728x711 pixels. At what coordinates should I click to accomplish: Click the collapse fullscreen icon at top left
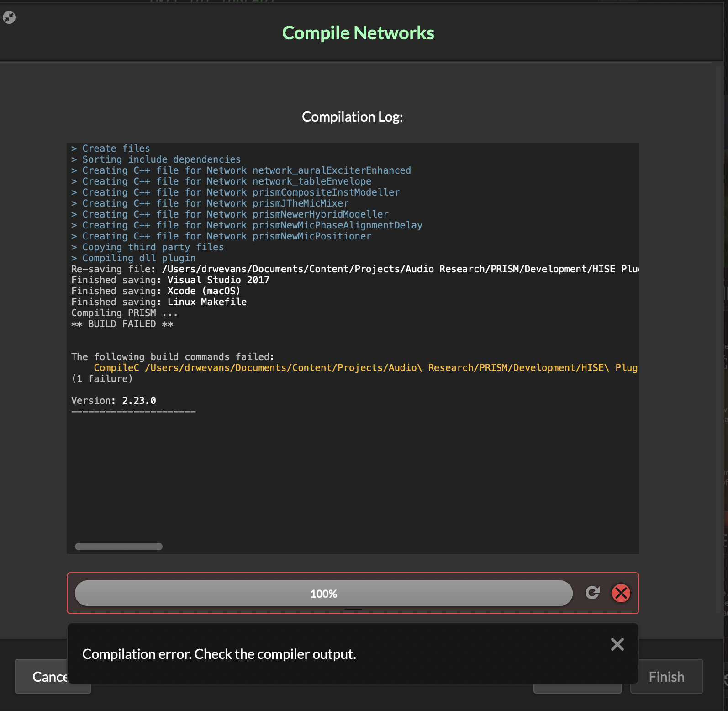9,17
